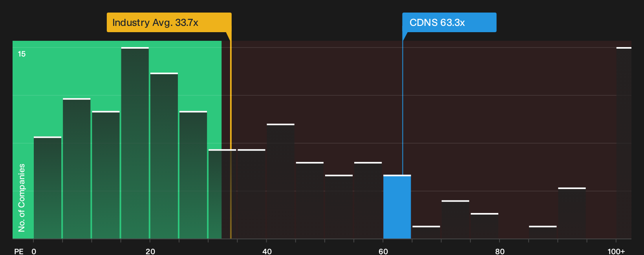Select the bar for PE 25 to 30
Screen dimensions: 644x255
(x=193, y=175)
